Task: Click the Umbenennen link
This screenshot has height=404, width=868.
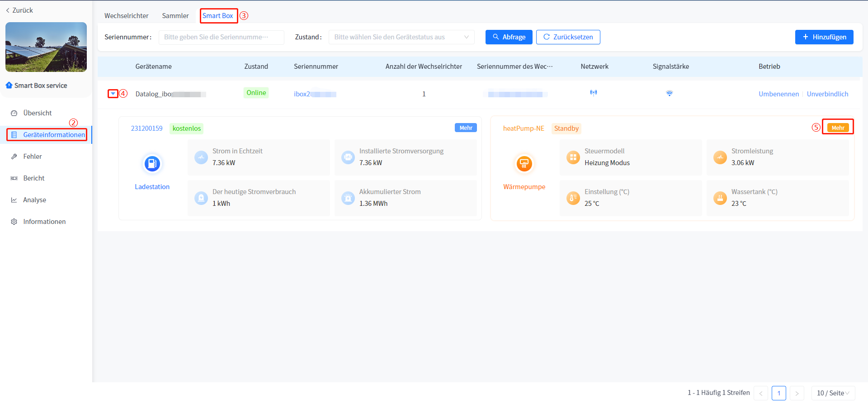Action: tap(779, 94)
